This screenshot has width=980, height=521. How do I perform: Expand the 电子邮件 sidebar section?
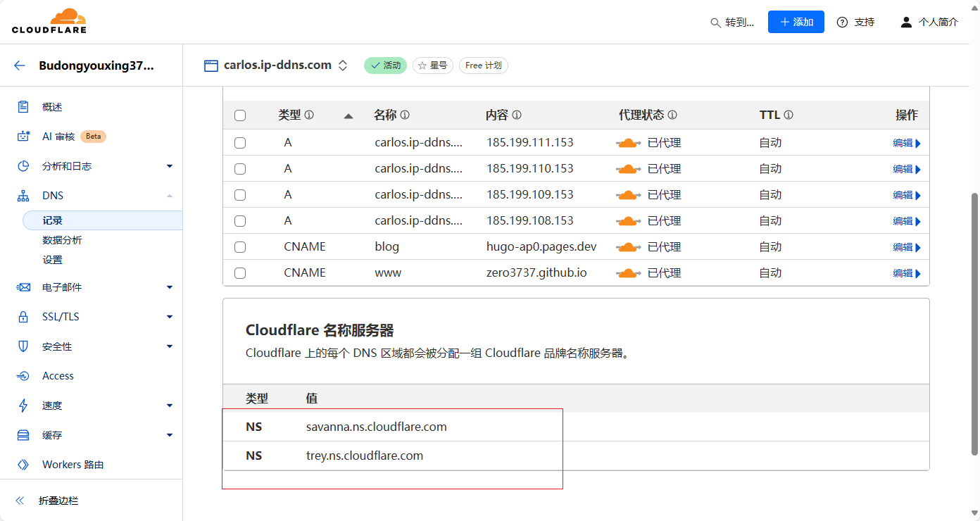coord(170,287)
